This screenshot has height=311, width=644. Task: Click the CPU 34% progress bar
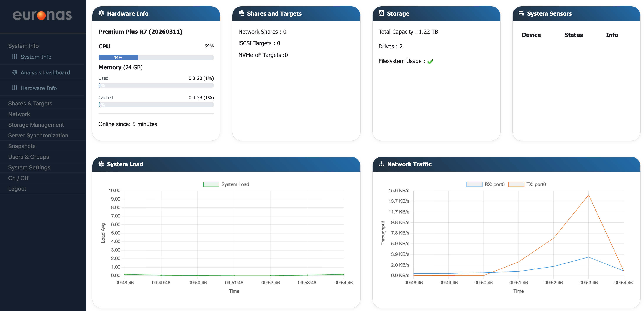[x=156, y=58]
